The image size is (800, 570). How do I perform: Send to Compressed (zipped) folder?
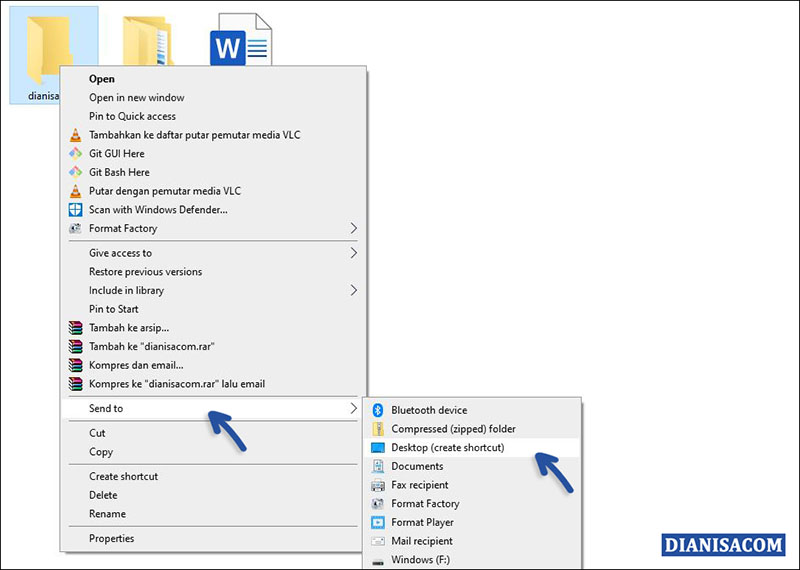(472, 429)
